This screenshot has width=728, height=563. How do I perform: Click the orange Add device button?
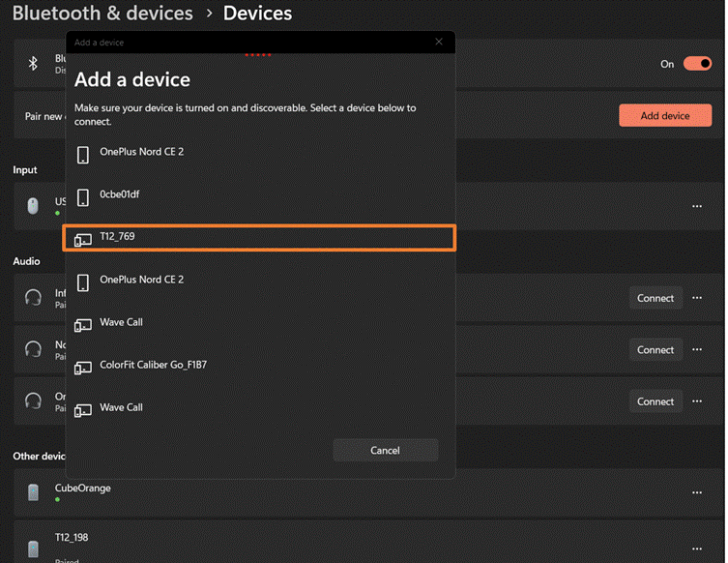point(664,116)
